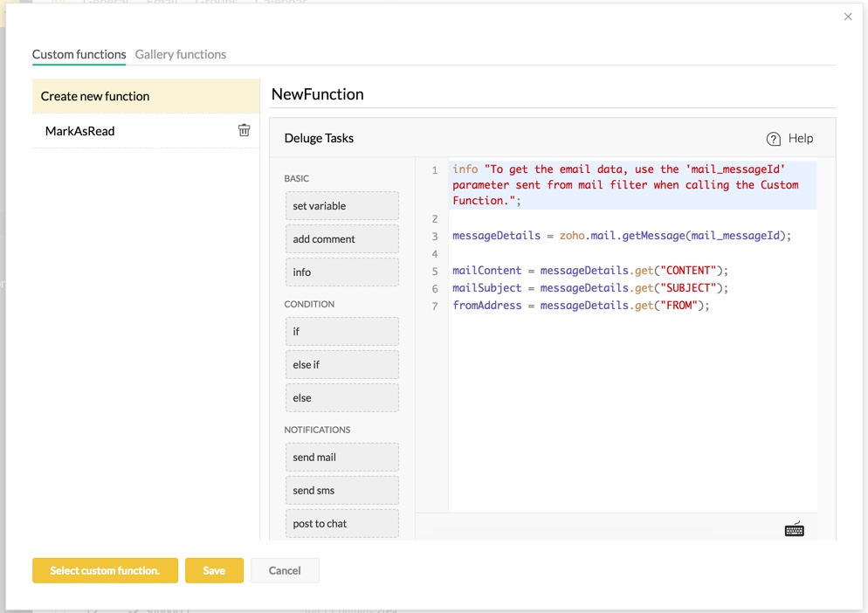The height and width of the screenshot is (613, 868).
Task: Select the else condition block
Action: [x=341, y=398]
